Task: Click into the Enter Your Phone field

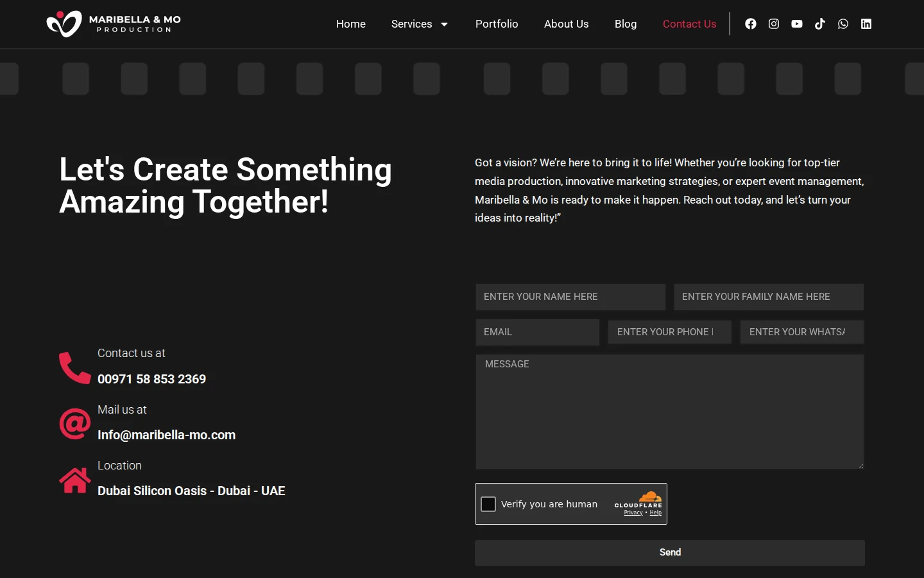Action: pos(670,332)
